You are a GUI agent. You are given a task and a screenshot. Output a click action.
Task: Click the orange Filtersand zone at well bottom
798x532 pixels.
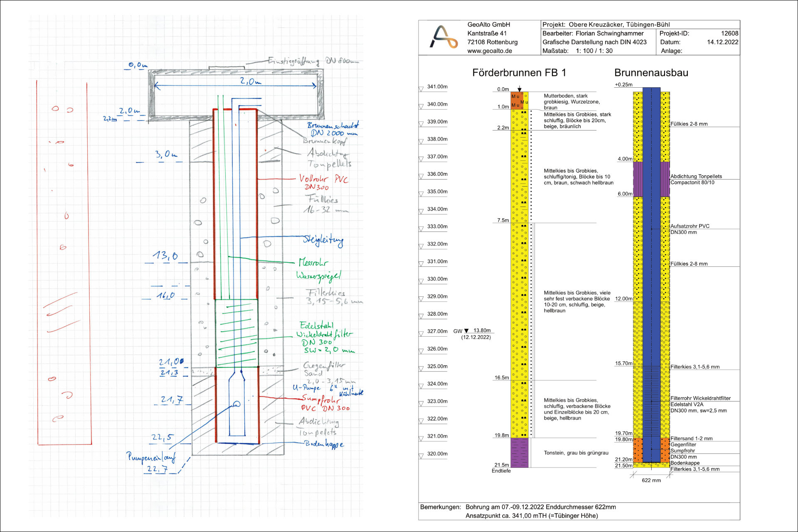point(638,450)
